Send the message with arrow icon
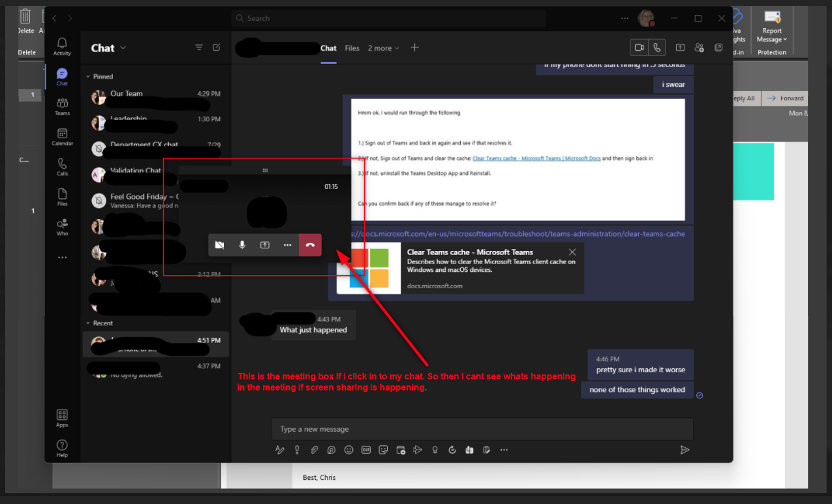The image size is (832, 504). coord(685,450)
